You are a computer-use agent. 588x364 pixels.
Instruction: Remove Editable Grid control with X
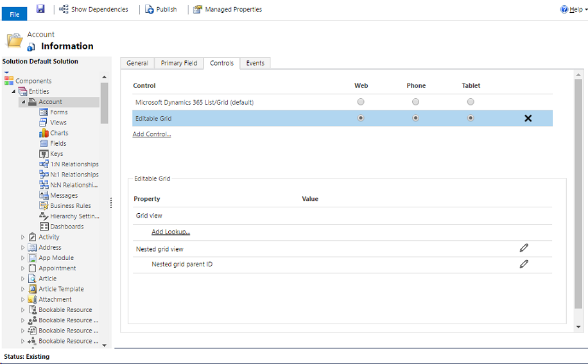(x=528, y=119)
